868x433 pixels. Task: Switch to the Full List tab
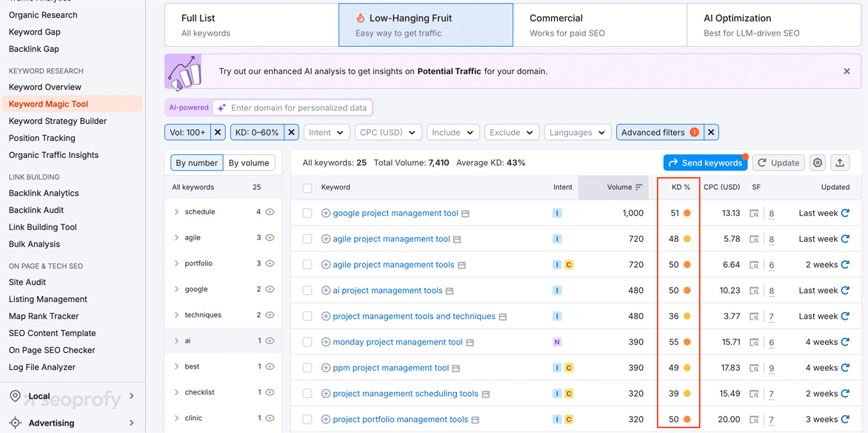click(251, 25)
